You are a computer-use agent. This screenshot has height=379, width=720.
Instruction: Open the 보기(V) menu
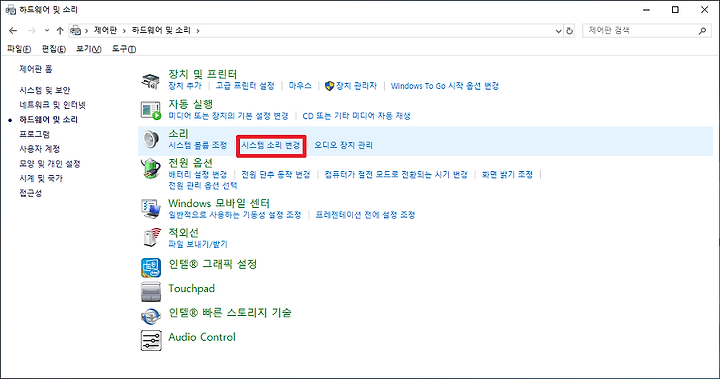(x=89, y=49)
